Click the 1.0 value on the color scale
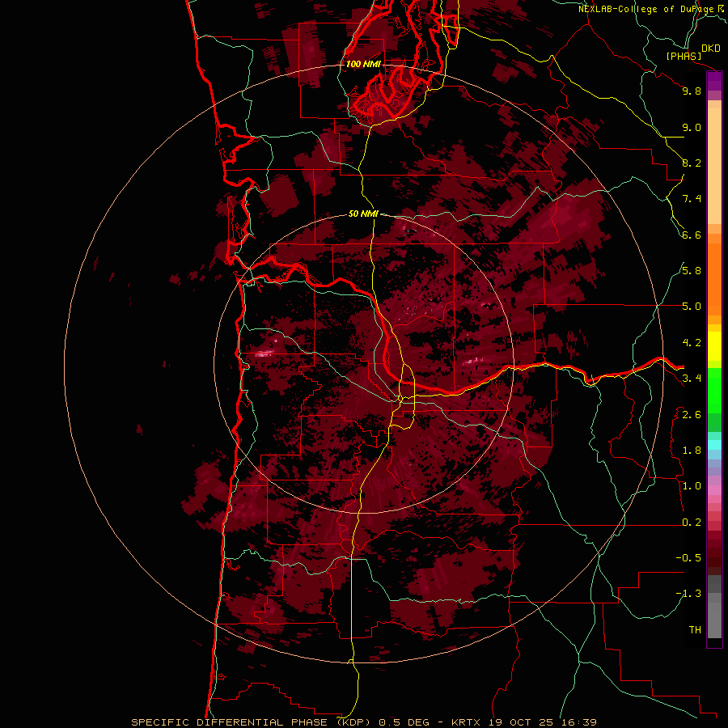Image resolution: width=728 pixels, height=728 pixels. tap(692, 486)
